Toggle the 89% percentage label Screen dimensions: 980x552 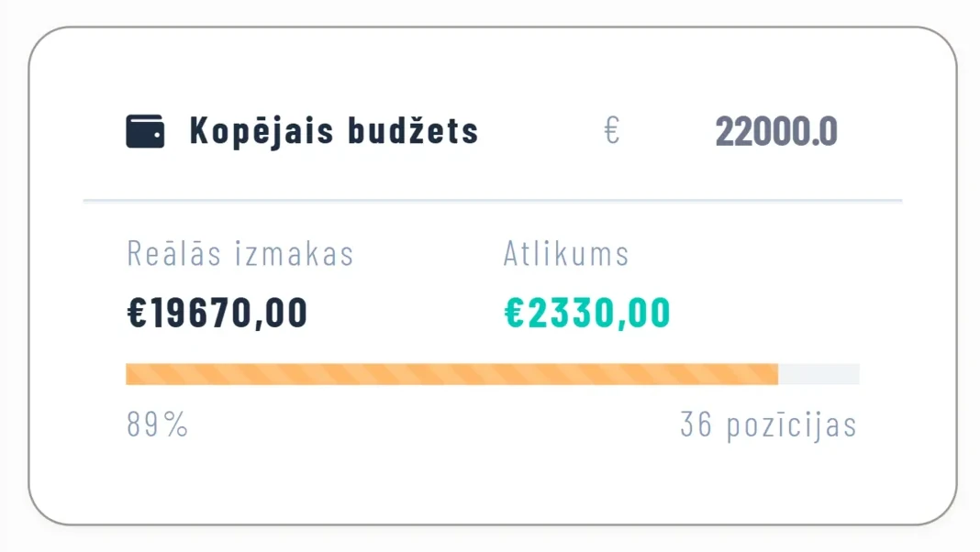point(156,424)
